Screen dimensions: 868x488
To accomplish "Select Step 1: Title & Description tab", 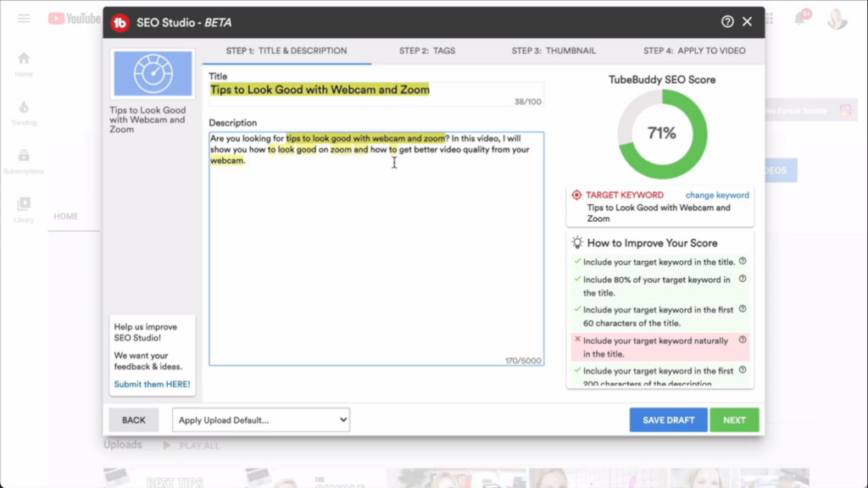I will (x=287, y=51).
